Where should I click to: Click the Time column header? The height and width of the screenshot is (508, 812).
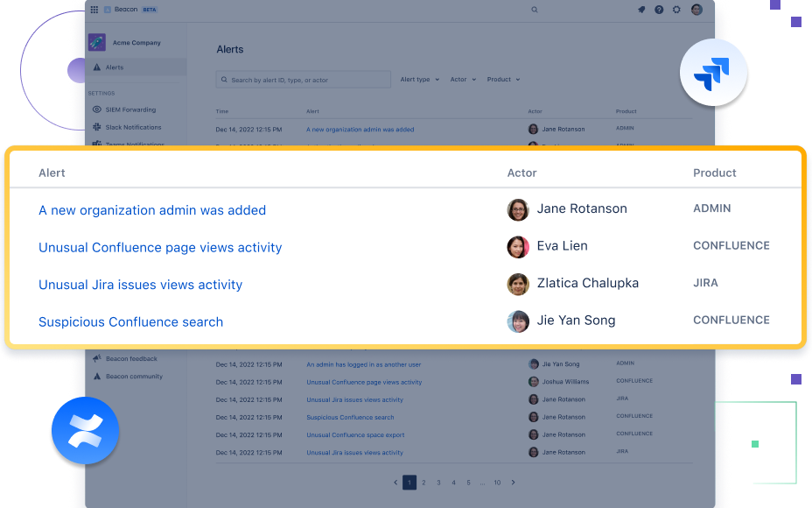tap(222, 111)
